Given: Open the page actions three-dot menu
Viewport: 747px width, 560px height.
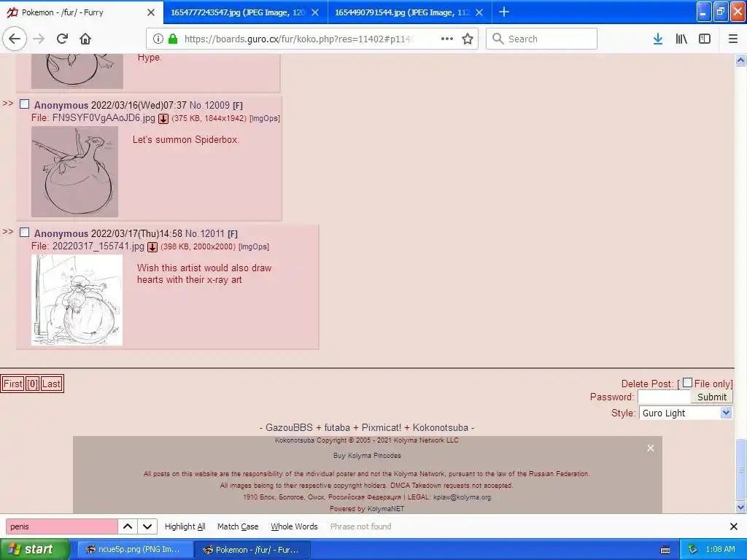Looking at the screenshot, I should 447,39.
